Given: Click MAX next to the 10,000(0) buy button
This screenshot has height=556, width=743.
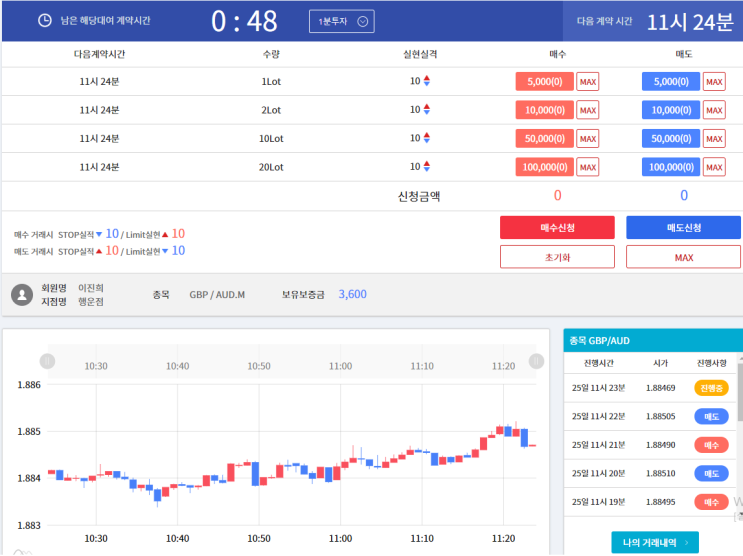Looking at the screenshot, I should (588, 110).
